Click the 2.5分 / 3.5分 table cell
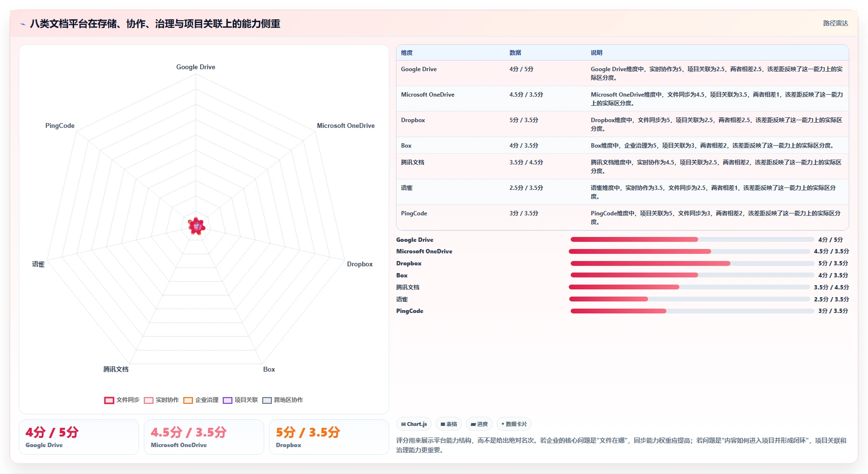The image size is (868, 474). coord(526,188)
